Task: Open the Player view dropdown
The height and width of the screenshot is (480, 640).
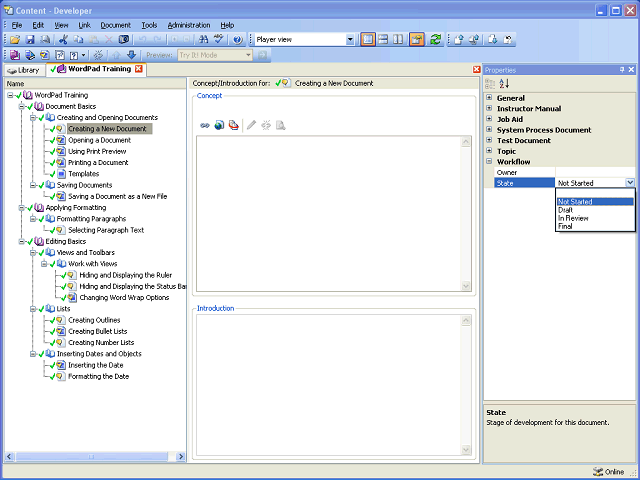Action: click(350, 40)
